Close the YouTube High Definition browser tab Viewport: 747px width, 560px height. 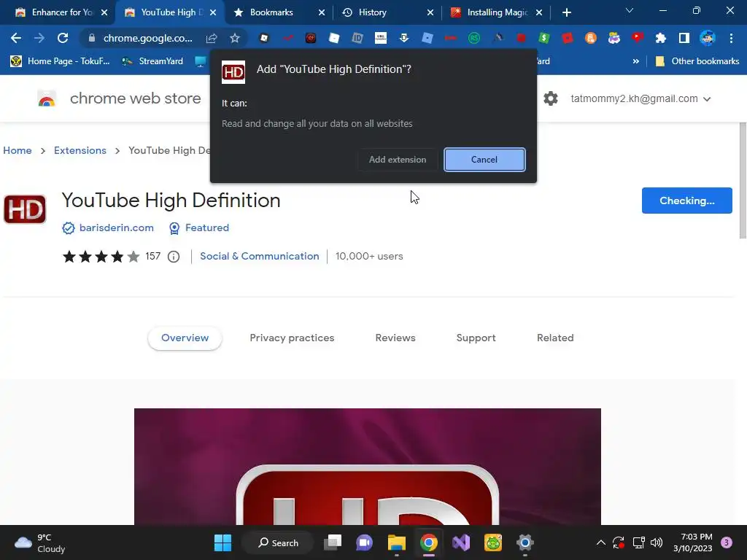point(213,12)
